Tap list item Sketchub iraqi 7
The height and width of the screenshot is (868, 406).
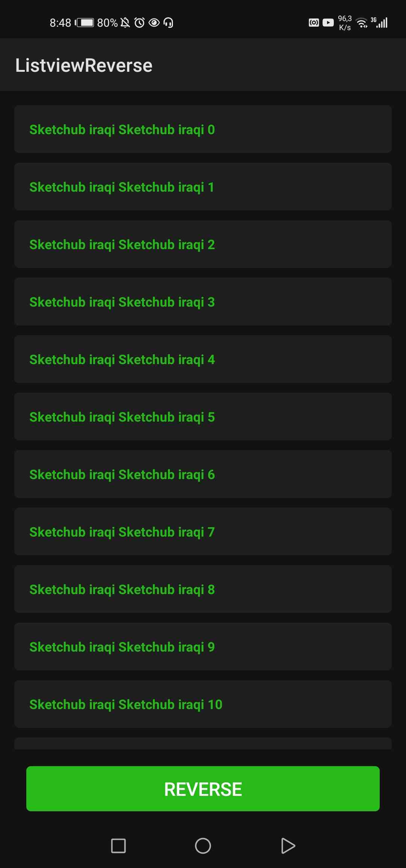click(x=203, y=532)
